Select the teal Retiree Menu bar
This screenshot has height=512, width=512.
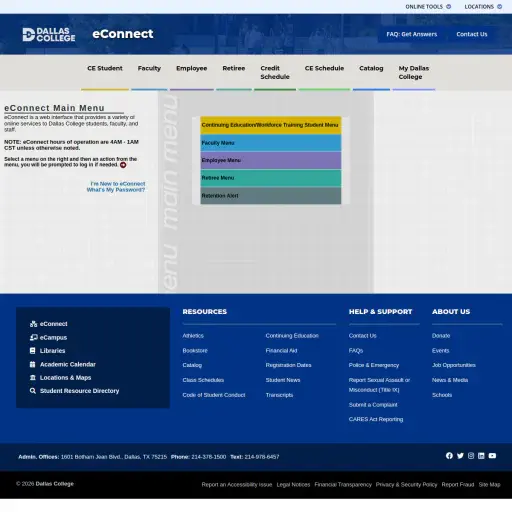[x=271, y=178]
